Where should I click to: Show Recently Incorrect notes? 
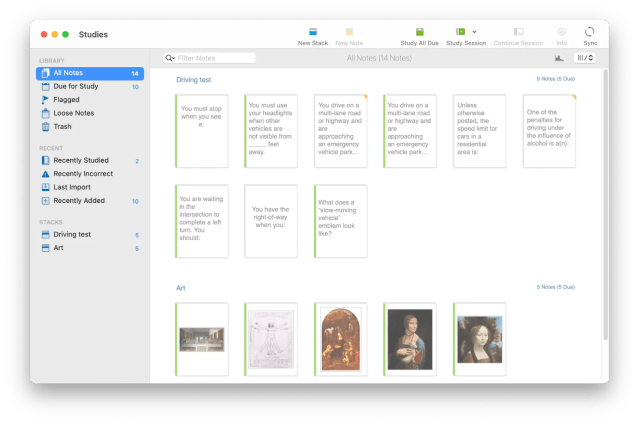[x=90, y=174]
